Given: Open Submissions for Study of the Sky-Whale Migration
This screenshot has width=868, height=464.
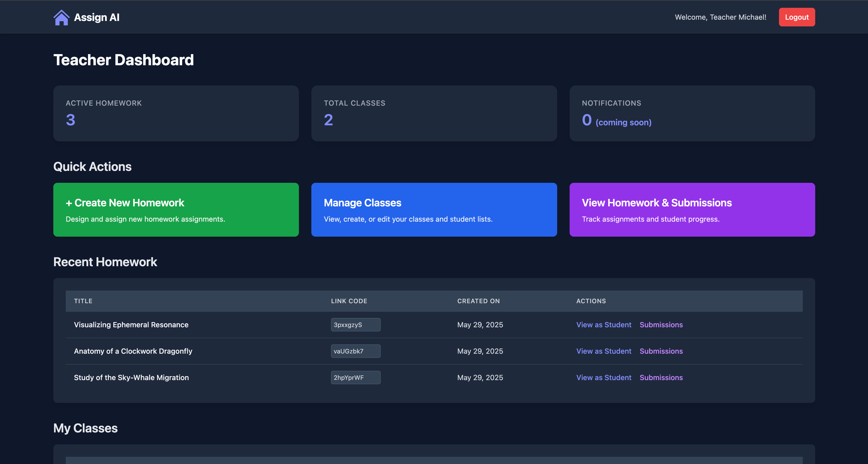Looking at the screenshot, I should point(661,378).
